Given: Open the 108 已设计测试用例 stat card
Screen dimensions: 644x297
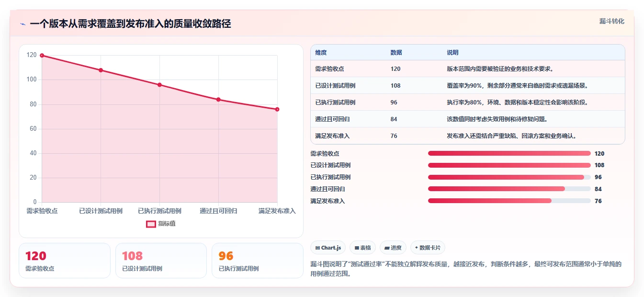Looking at the screenshot, I should [x=161, y=261].
